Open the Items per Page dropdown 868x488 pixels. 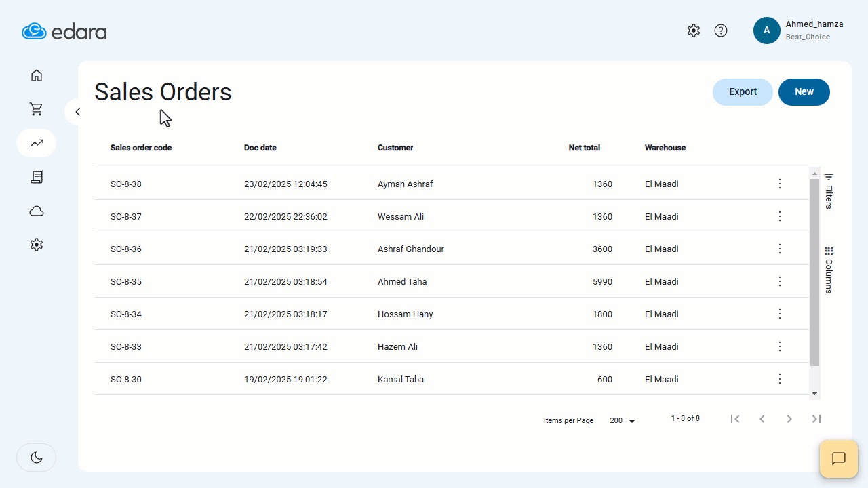coord(623,420)
